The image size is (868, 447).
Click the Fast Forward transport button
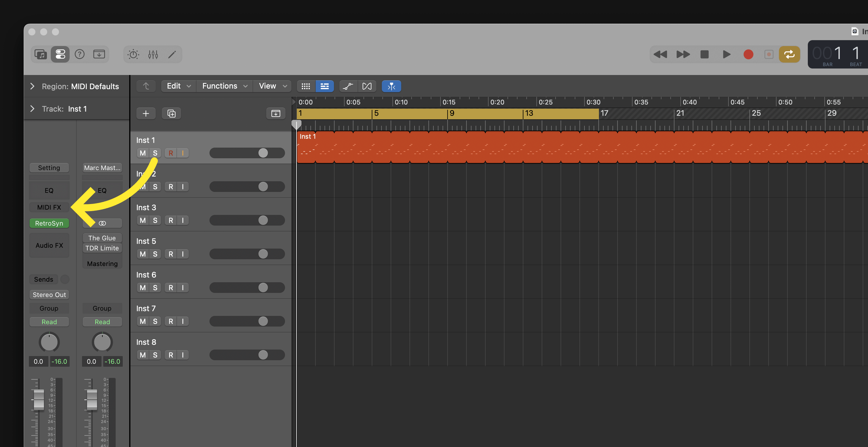point(683,54)
